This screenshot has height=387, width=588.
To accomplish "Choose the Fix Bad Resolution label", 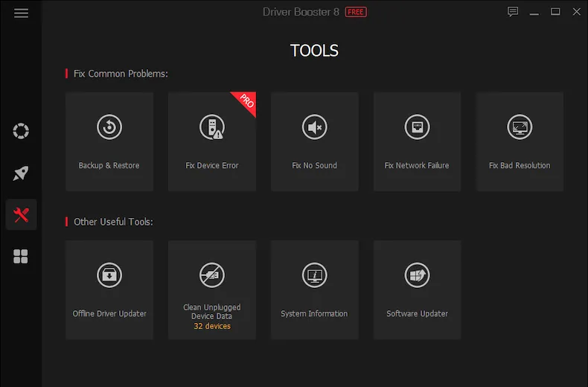I will tap(520, 165).
